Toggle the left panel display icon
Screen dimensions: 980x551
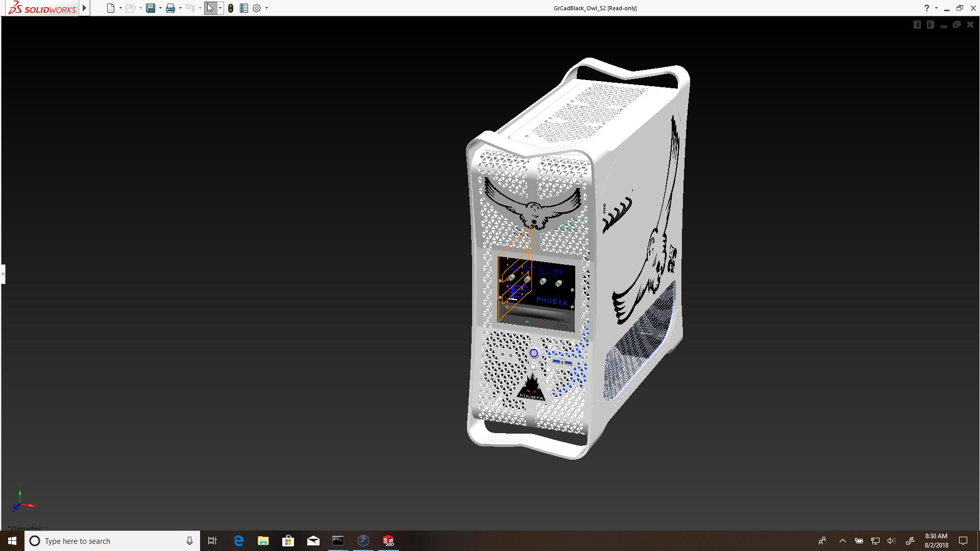coord(917,24)
